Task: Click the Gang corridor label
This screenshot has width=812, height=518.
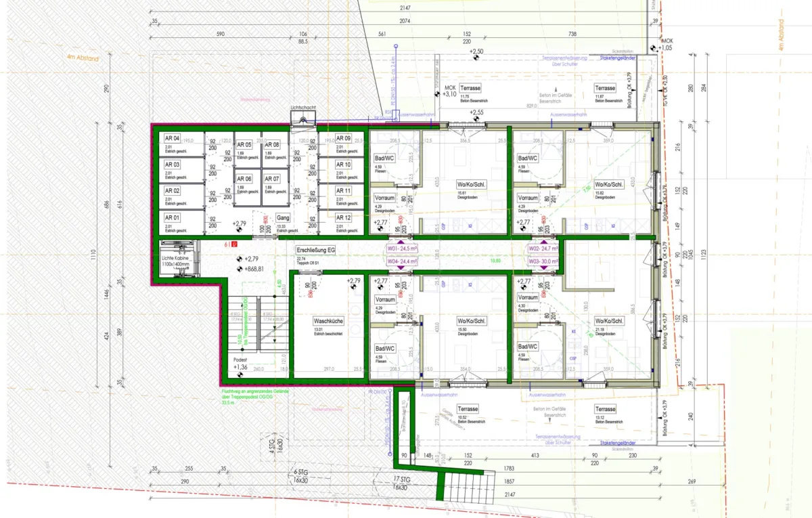Action: 284,218
